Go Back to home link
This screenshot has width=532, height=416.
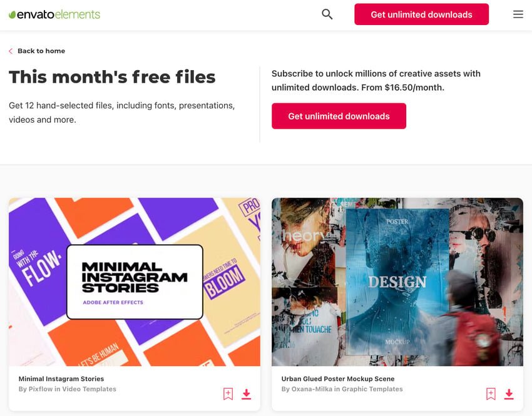pyautogui.click(x=41, y=51)
